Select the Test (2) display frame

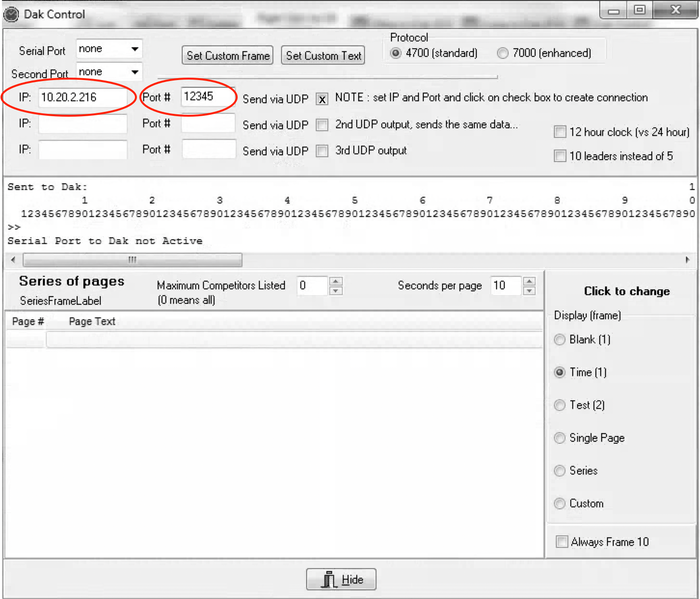pos(560,406)
